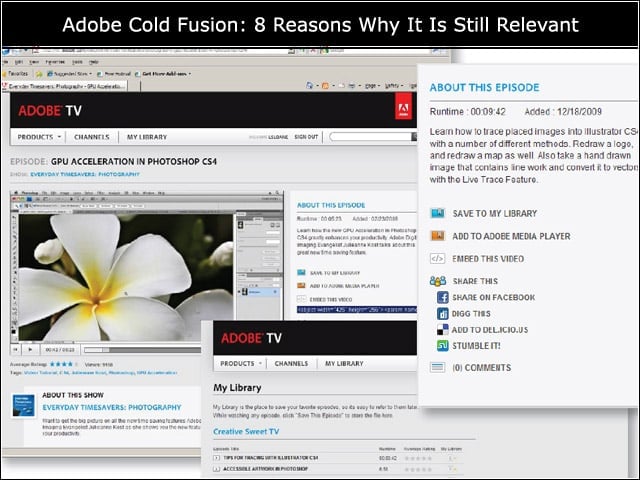This screenshot has width=640, height=480.
Task: Click the browser home icon in the command bar
Action: 310,86
